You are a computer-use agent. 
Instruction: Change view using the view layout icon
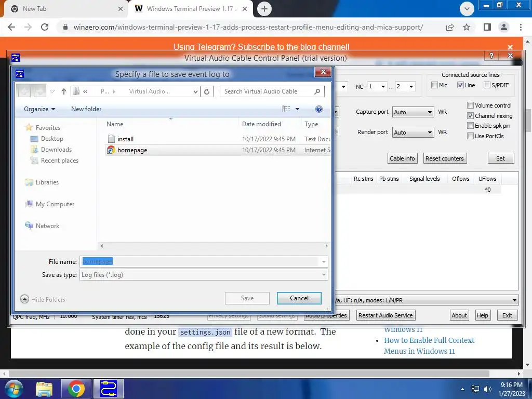[286, 109]
